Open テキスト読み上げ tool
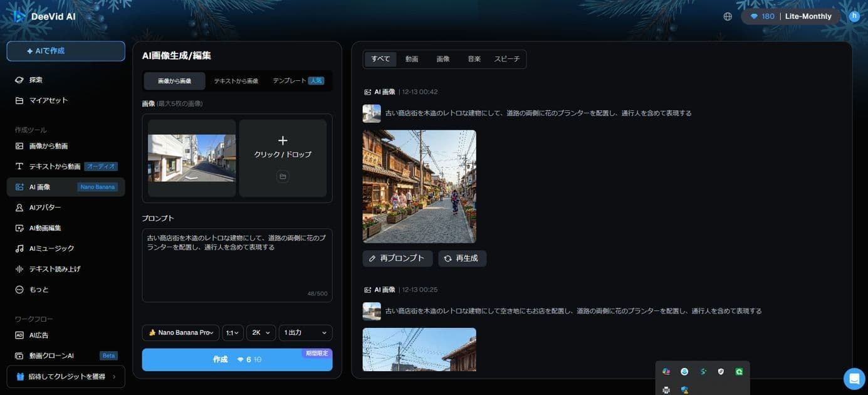 click(x=55, y=269)
